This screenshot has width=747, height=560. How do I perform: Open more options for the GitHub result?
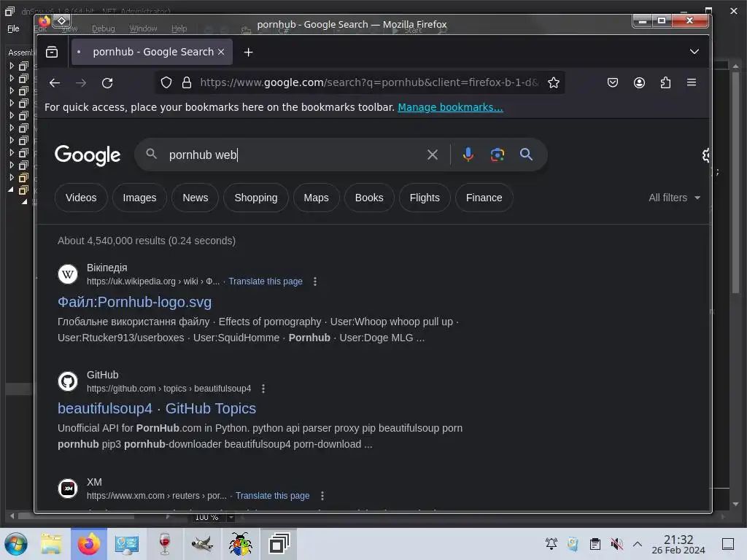pos(263,389)
